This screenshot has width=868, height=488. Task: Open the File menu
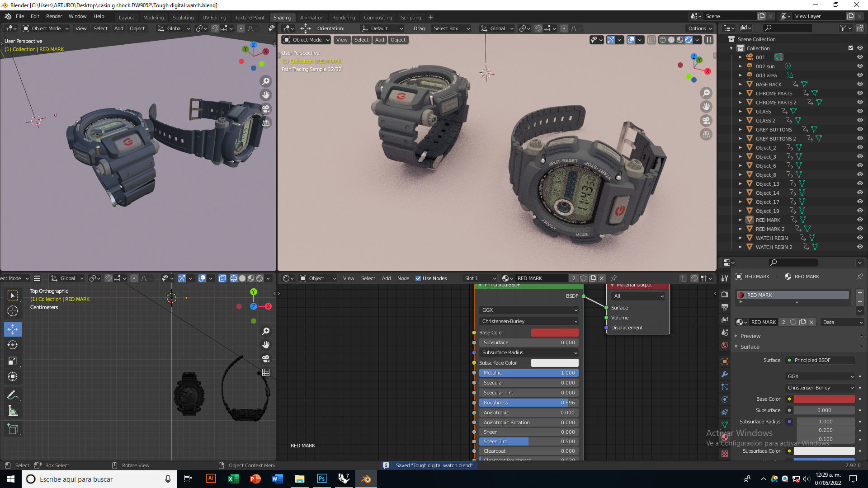pyautogui.click(x=20, y=16)
